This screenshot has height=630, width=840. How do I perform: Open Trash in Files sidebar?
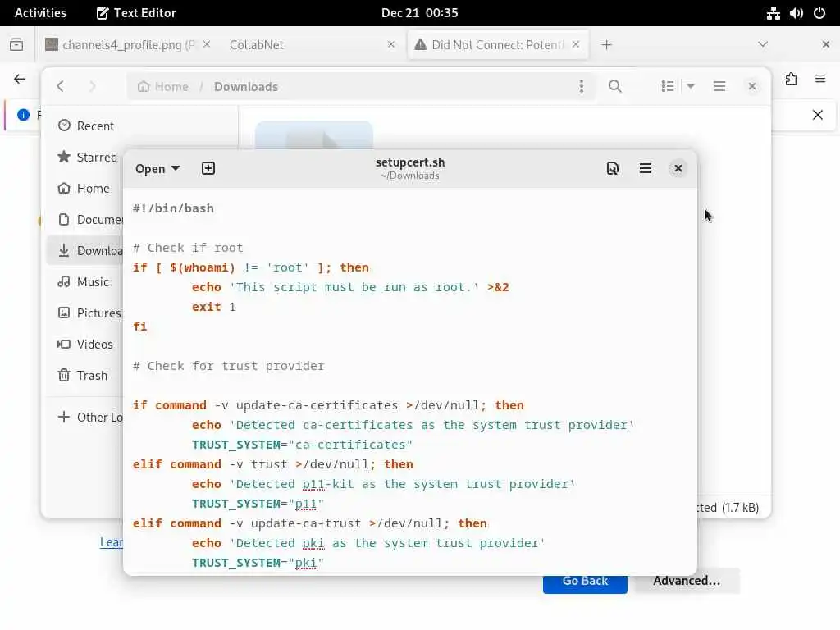click(85, 376)
